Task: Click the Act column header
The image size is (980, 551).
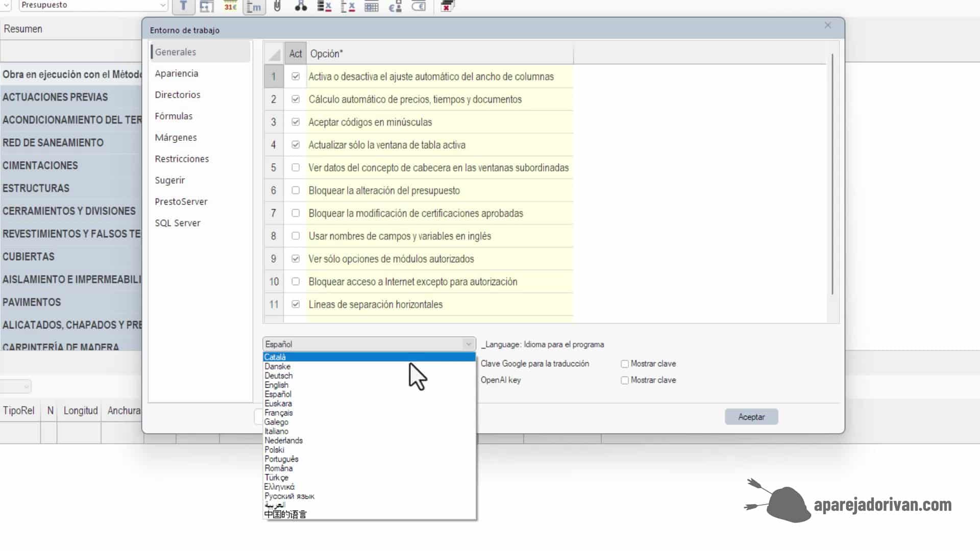Action: tap(296, 54)
